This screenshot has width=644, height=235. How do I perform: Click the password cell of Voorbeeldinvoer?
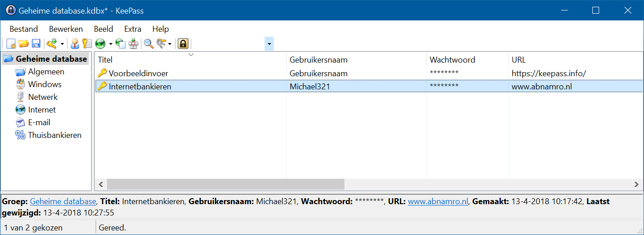coord(444,73)
